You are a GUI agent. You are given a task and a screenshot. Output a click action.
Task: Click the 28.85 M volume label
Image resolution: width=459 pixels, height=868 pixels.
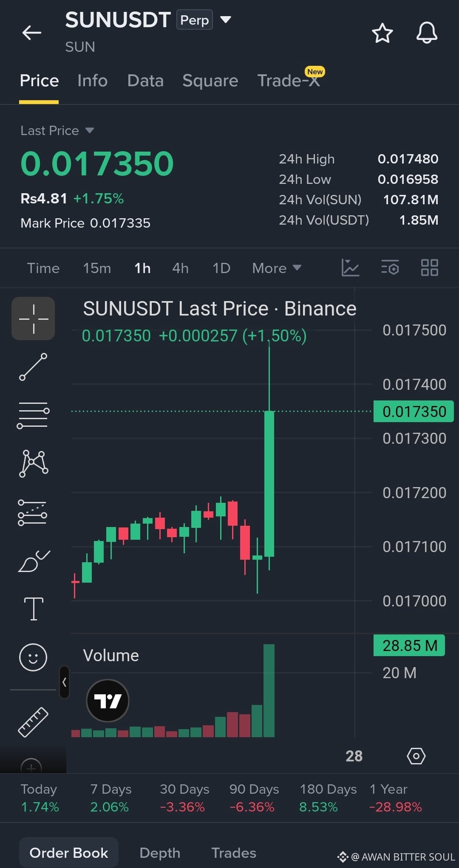tap(409, 645)
